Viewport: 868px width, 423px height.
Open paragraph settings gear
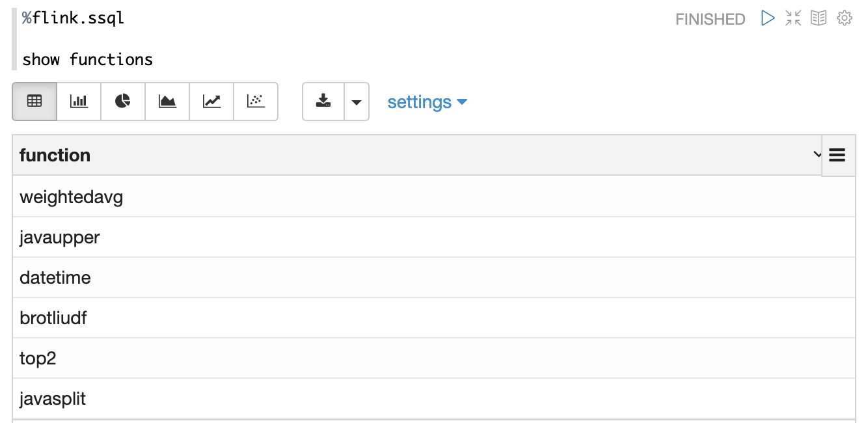pyautogui.click(x=845, y=18)
